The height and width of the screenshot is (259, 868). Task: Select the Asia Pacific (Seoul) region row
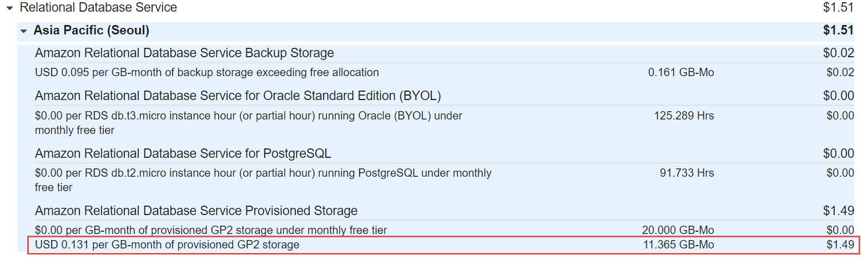pyautogui.click(x=436, y=31)
